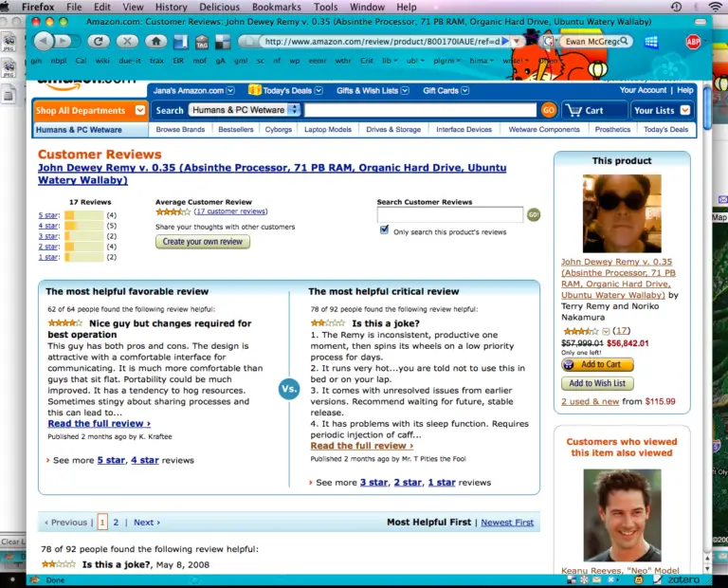This screenshot has height=588, width=728.
Task: Open the zotero pane from status bar
Action: pos(683,579)
